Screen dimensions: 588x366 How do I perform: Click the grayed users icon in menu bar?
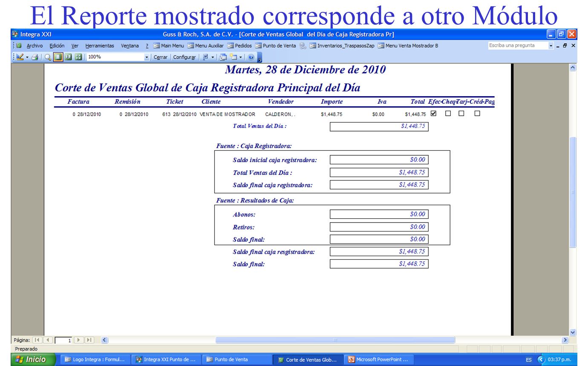[x=302, y=46]
